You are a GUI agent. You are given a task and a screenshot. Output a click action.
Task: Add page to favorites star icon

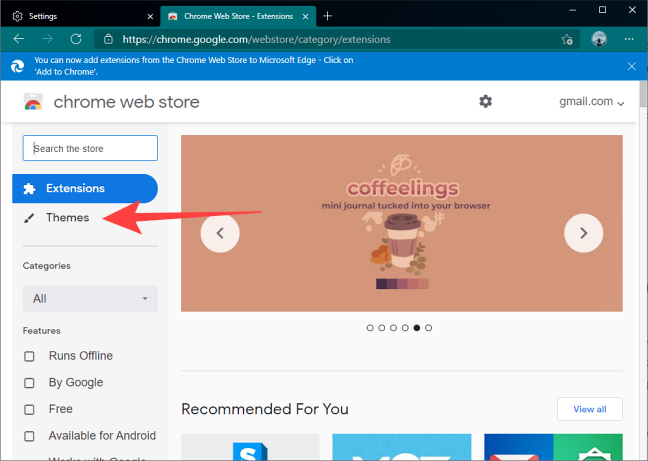[567, 39]
